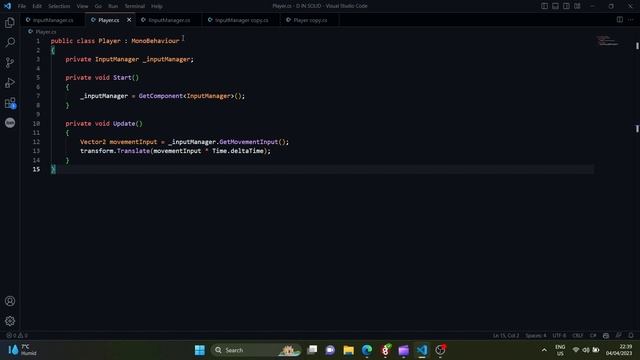The width and height of the screenshot is (640, 360).
Task: Close the Player.cs tab
Action: (x=129, y=20)
